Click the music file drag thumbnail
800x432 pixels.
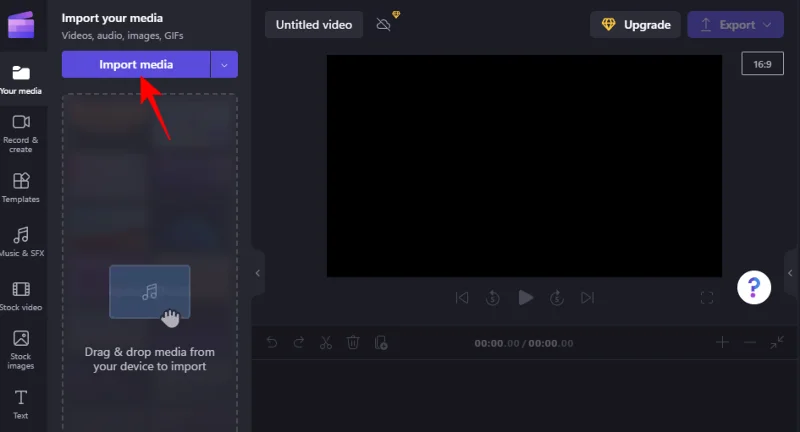click(x=149, y=292)
